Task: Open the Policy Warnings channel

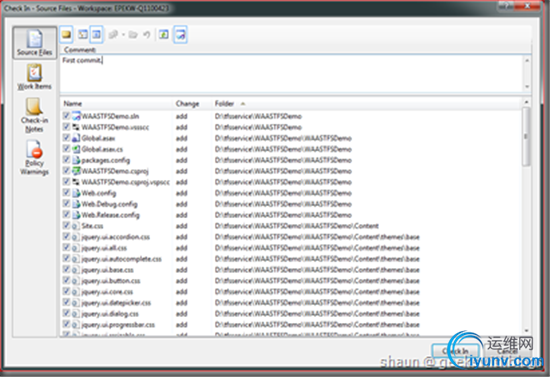Action: 34,157
